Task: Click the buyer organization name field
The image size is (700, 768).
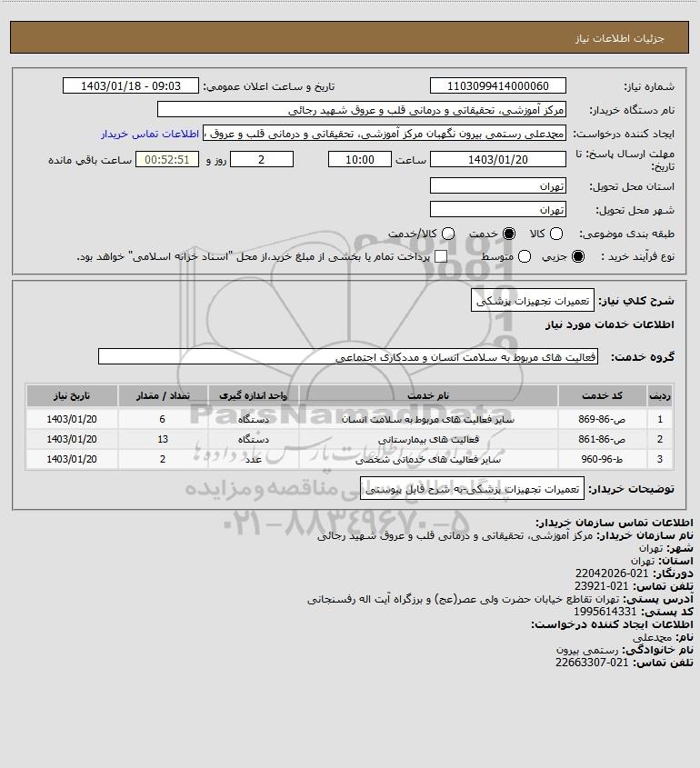Action: [362, 110]
